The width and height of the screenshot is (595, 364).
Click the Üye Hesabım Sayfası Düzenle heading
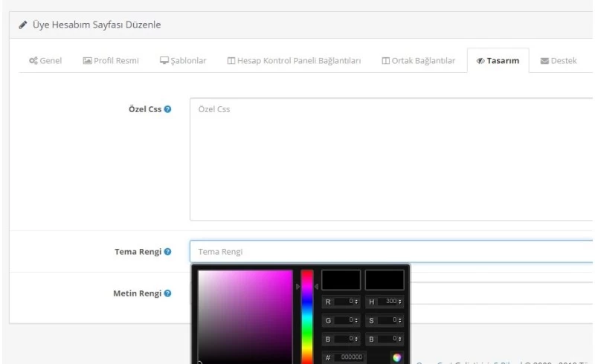coord(97,25)
